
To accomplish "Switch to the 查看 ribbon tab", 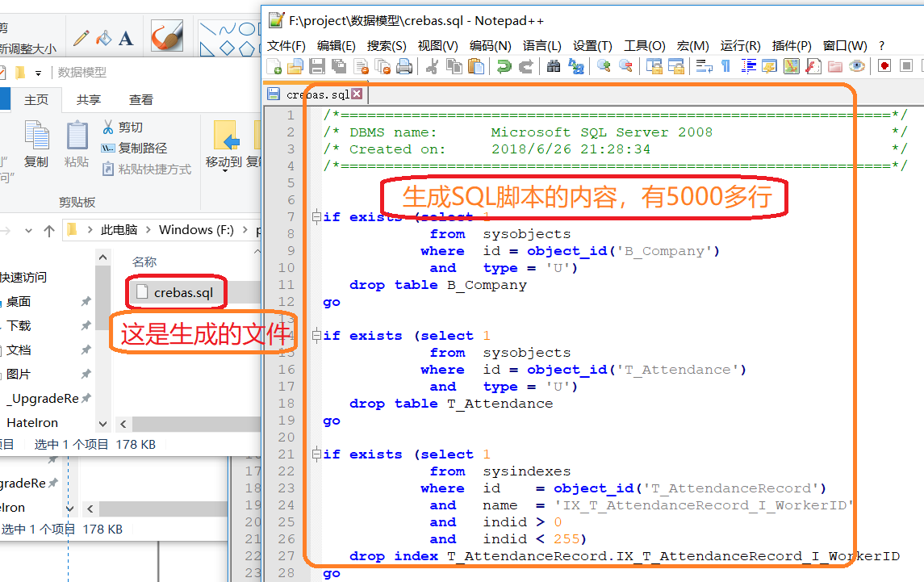I will pos(141,99).
